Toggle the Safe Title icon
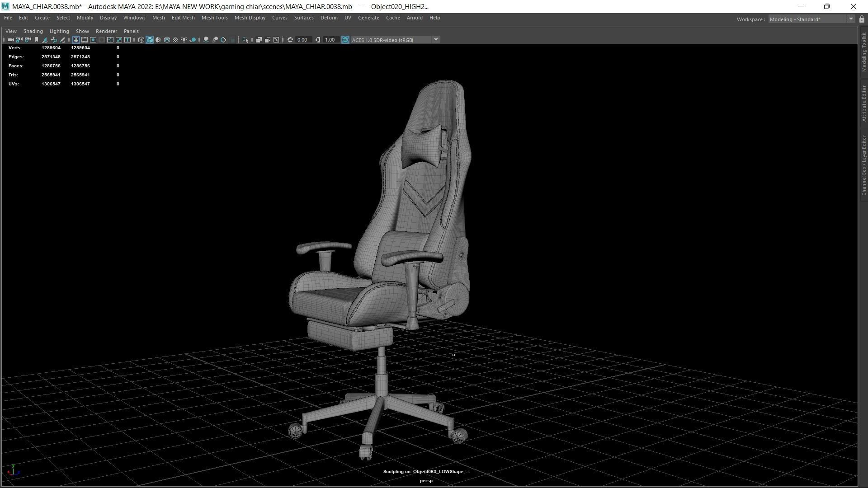Screen dimensions: 868x488 (x=127, y=40)
